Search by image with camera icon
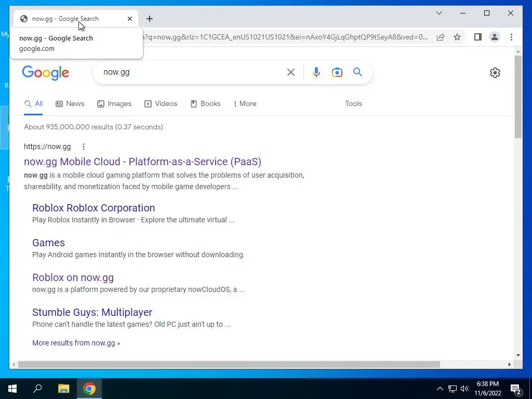The width and height of the screenshot is (532, 399). (337, 72)
